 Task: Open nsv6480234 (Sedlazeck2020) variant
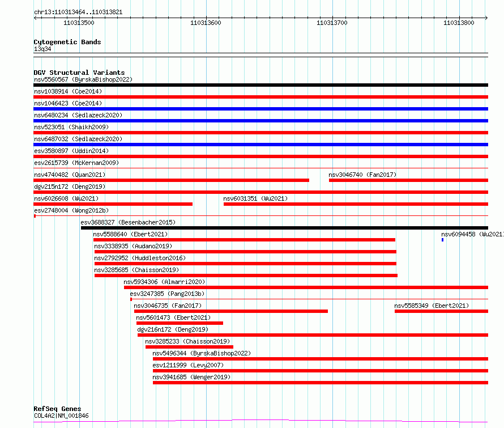(x=78, y=115)
